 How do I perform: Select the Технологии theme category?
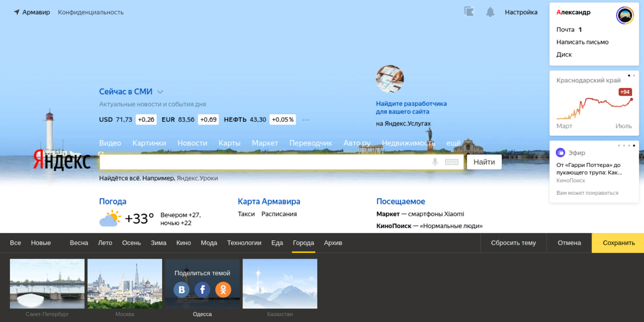pyautogui.click(x=244, y=243)
